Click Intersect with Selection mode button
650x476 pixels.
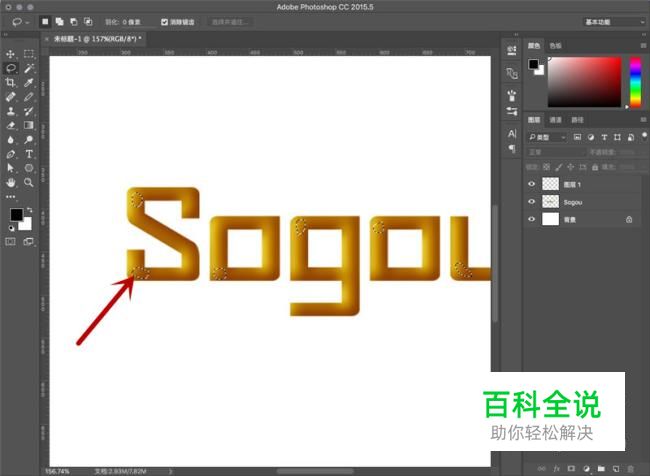[x=88, y=22]
